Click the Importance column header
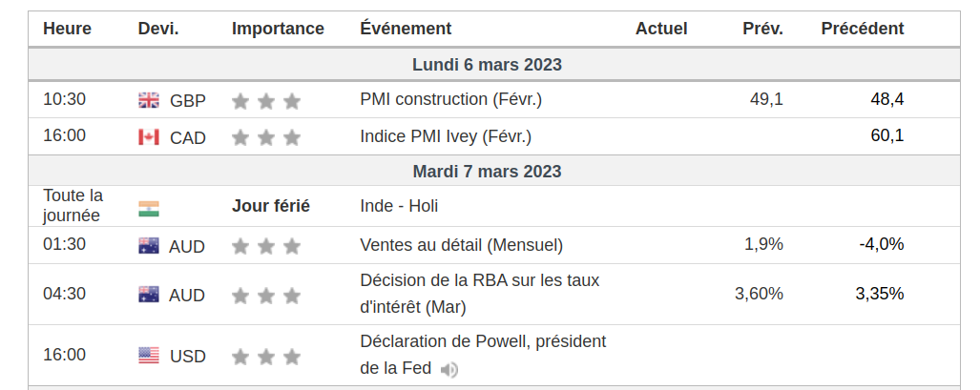Viewport: 980px width, 390px height. [278, 29]
